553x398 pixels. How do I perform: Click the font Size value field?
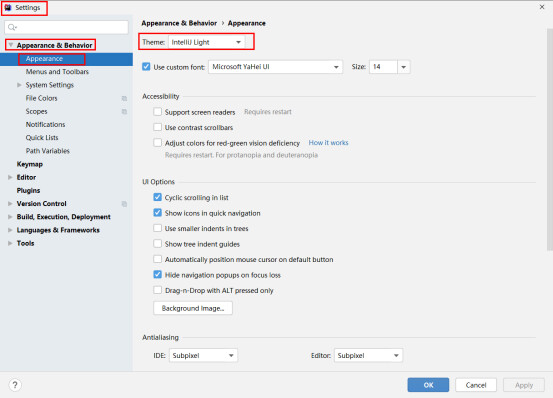point(383,67)
